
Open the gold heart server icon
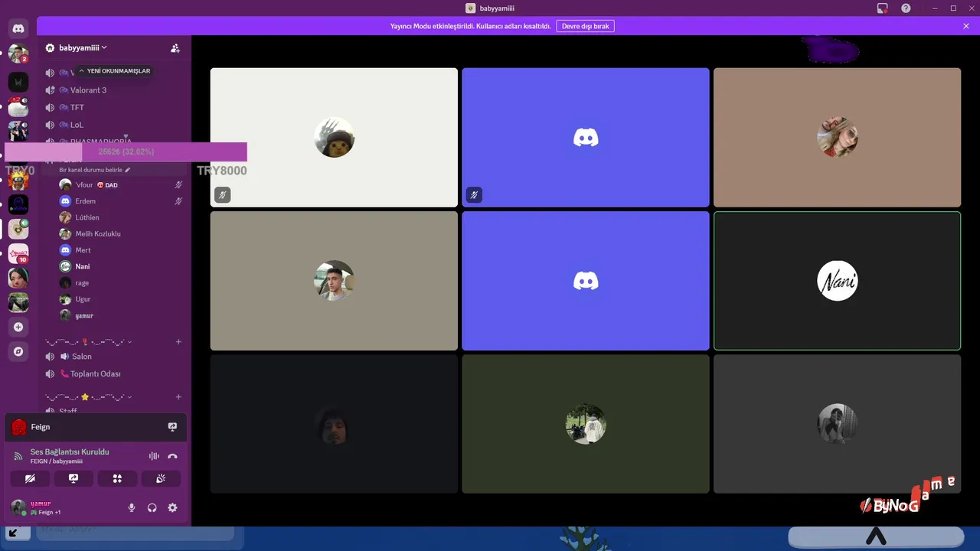pyautogui.click(x=18, y=229)
